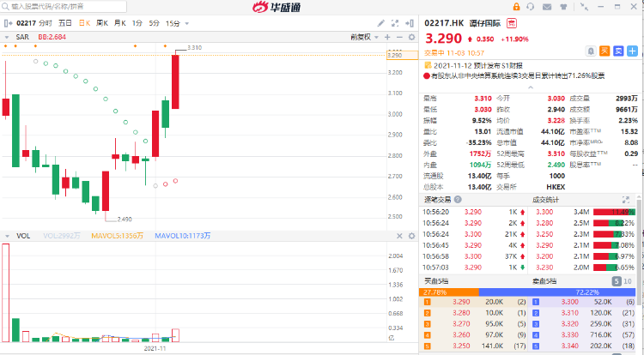The height and width of the screenshot is (355, 644).
Task: Click the 11.49% volume bar at 3.300
Action: point(614,212)
